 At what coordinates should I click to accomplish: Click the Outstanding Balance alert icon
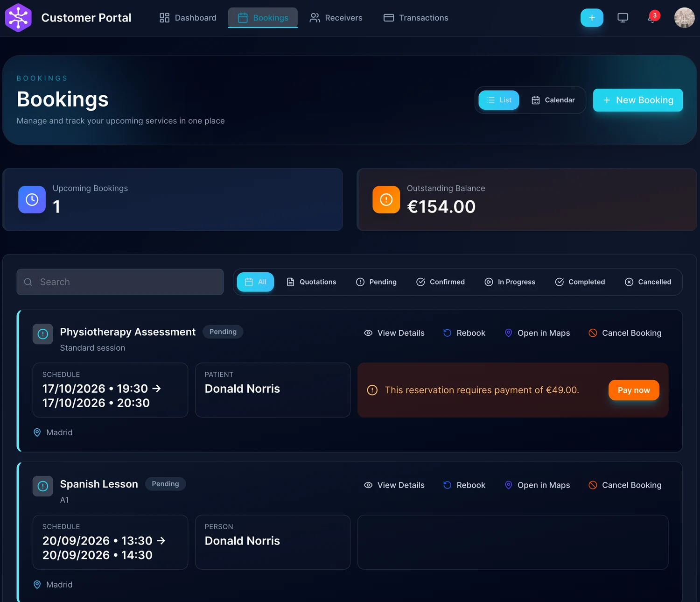(x=386, y=199)
